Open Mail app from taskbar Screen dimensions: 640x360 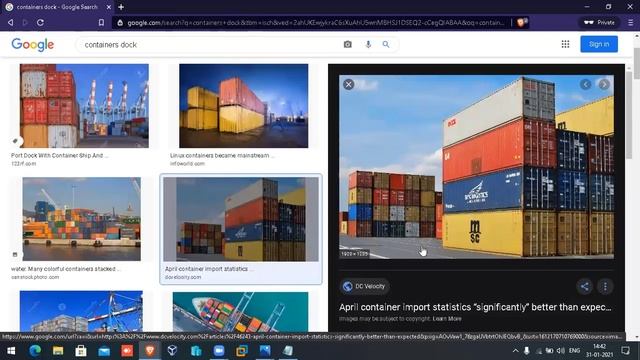(104, 351)
